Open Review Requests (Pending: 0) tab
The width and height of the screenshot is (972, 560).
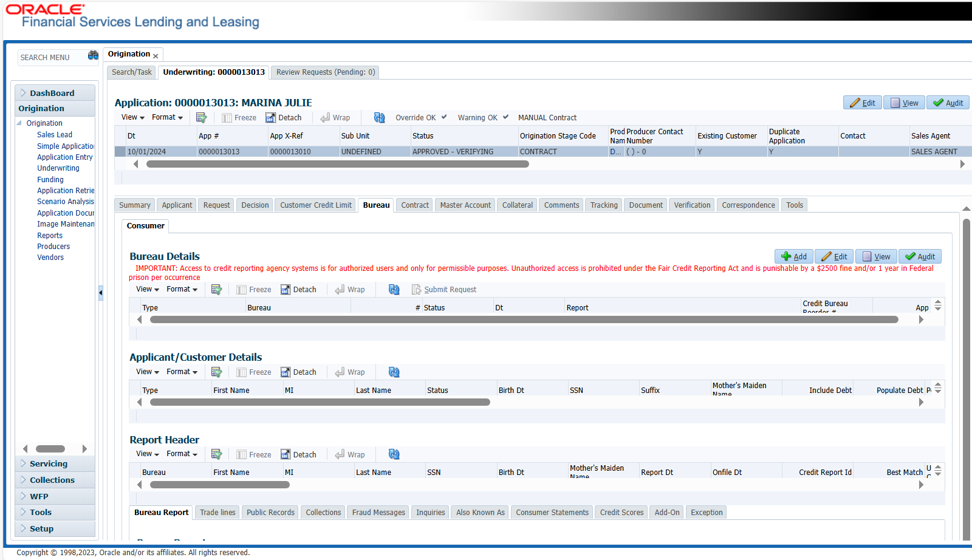pos(326,72)
